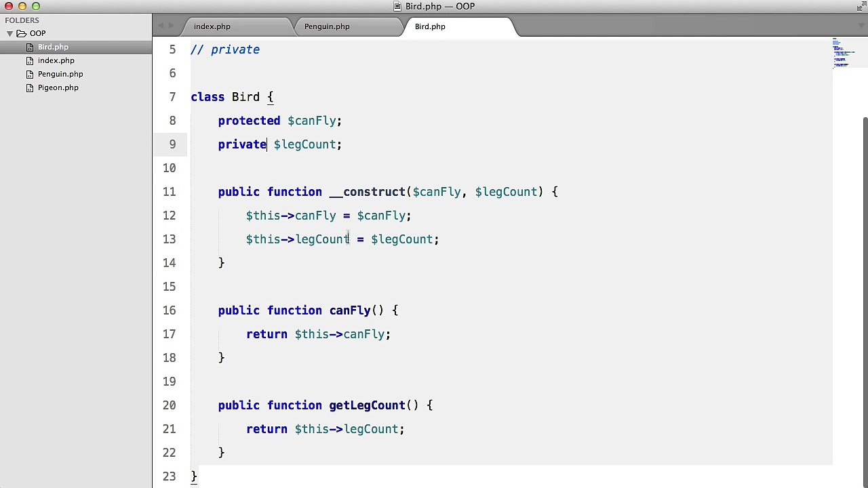
Task: Click '$canFly' parameter in the constructor signature
Action: point(437,192)
